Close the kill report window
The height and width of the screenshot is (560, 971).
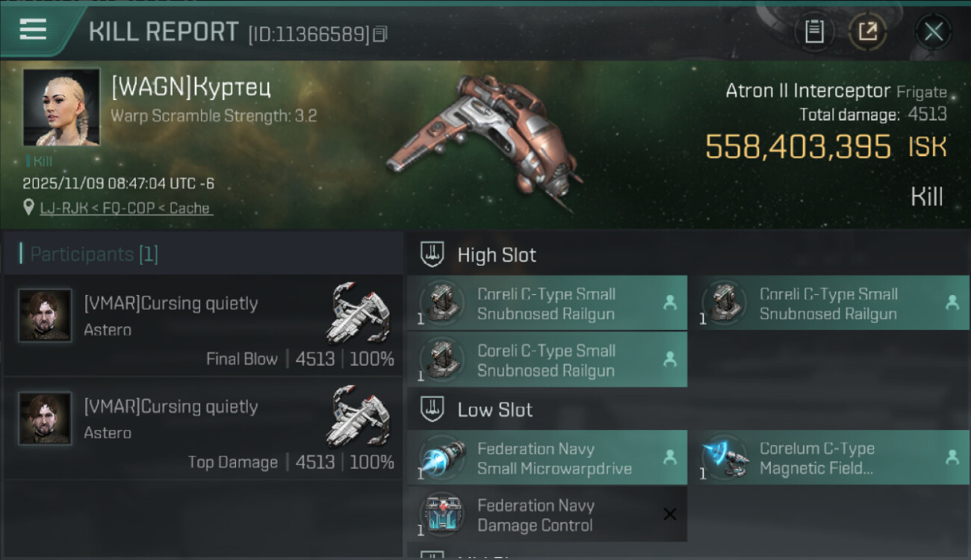pos(933,31)
